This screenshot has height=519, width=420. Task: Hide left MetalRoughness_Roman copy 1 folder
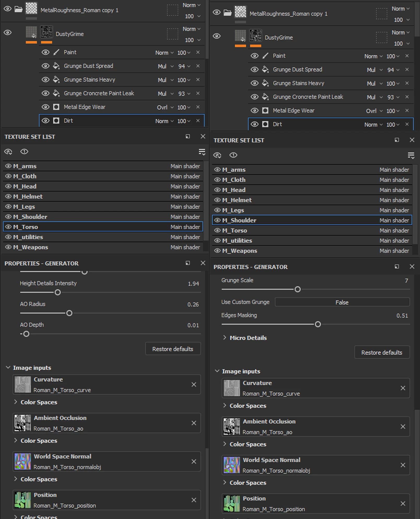8,9
